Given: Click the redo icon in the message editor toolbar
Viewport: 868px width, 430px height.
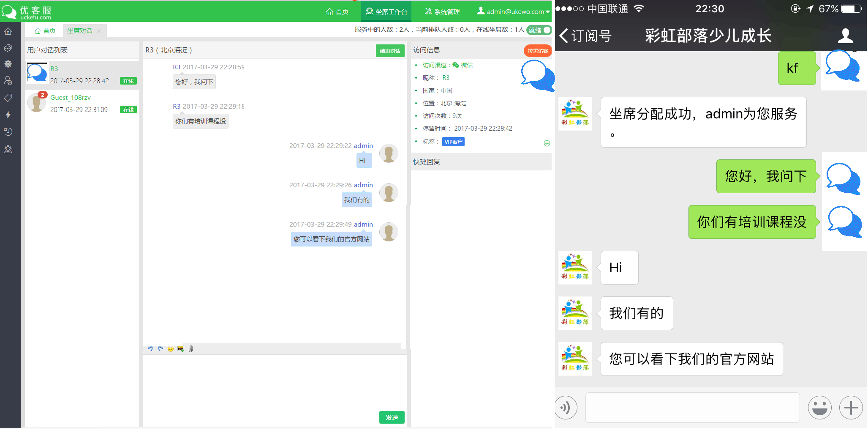Looking at the screenshot, I should click(161, 349).
